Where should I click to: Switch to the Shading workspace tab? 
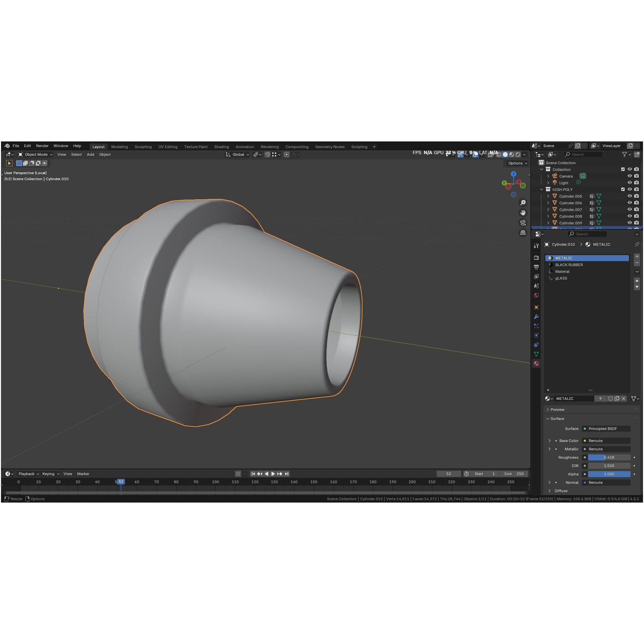tap(221, 147)
